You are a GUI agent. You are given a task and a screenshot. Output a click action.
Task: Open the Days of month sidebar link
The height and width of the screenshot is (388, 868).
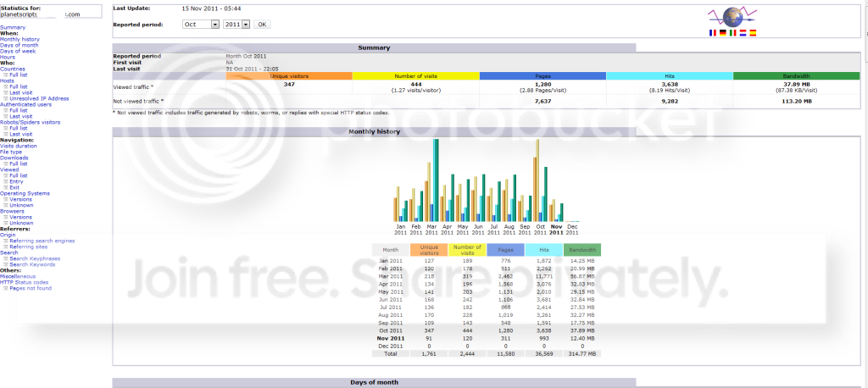coord(19,46)
